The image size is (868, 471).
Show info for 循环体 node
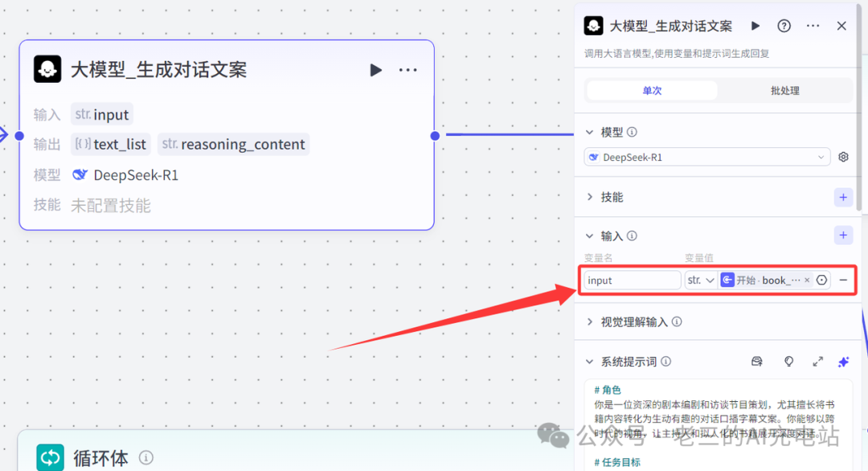click(146, 457)
